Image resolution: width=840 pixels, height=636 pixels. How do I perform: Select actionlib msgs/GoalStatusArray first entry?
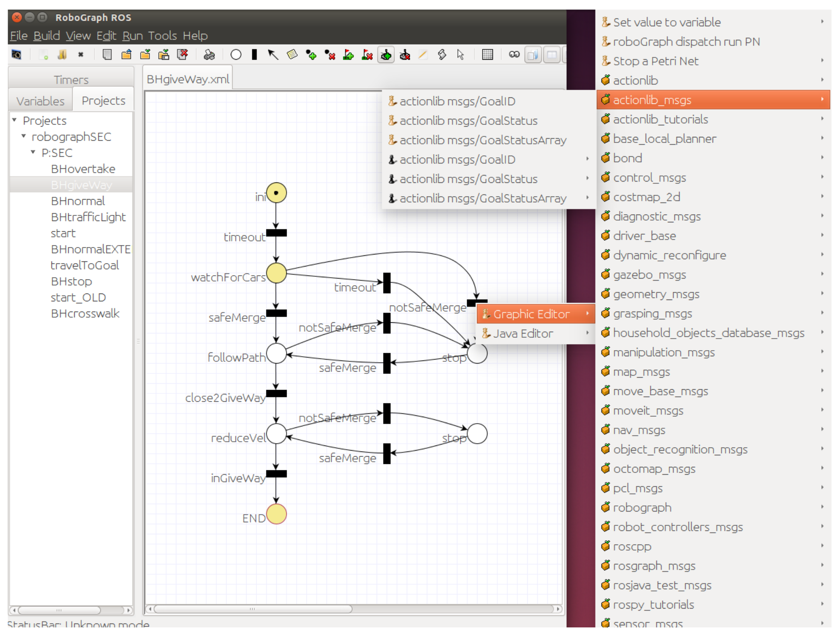(x=483, y=140)
